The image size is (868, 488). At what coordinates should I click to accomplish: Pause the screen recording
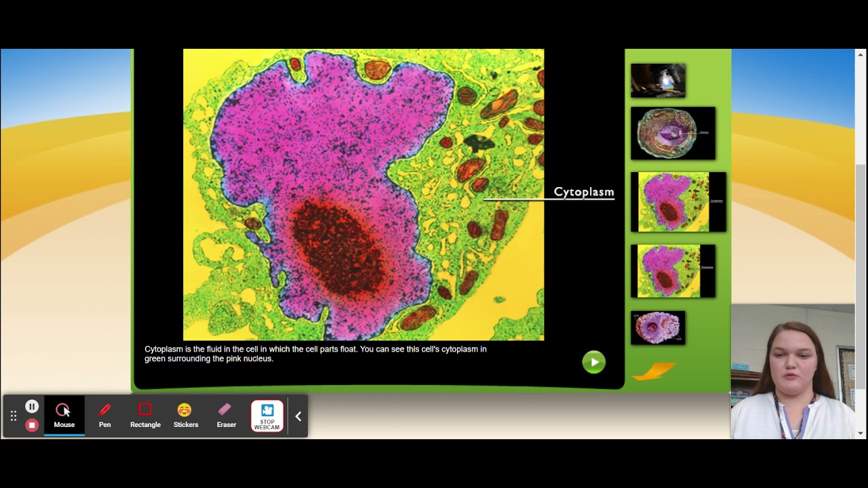pos(32,407)
